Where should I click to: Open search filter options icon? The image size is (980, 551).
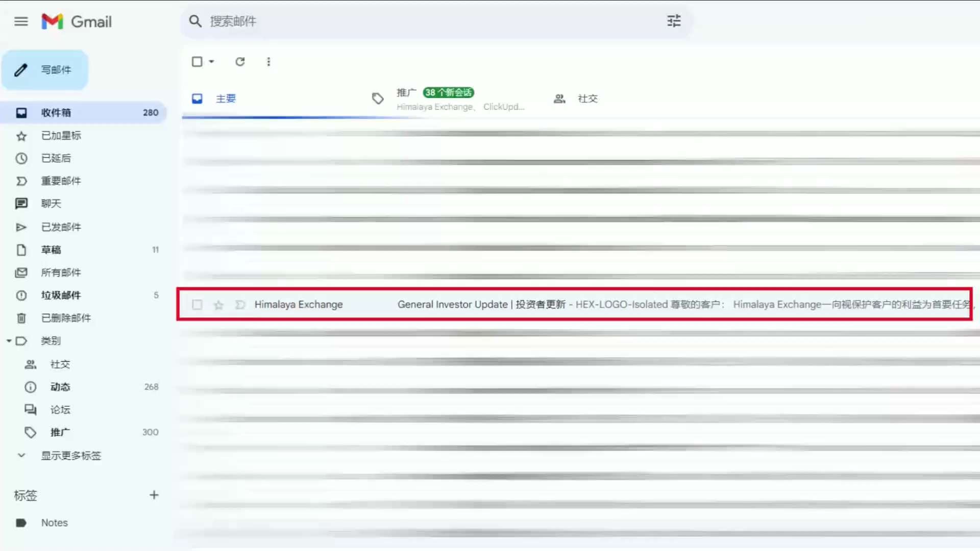tap(674, 21)
